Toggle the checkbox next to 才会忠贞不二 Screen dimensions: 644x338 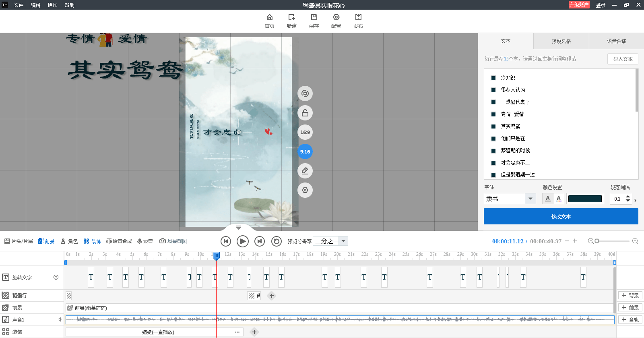coord(493,163)
